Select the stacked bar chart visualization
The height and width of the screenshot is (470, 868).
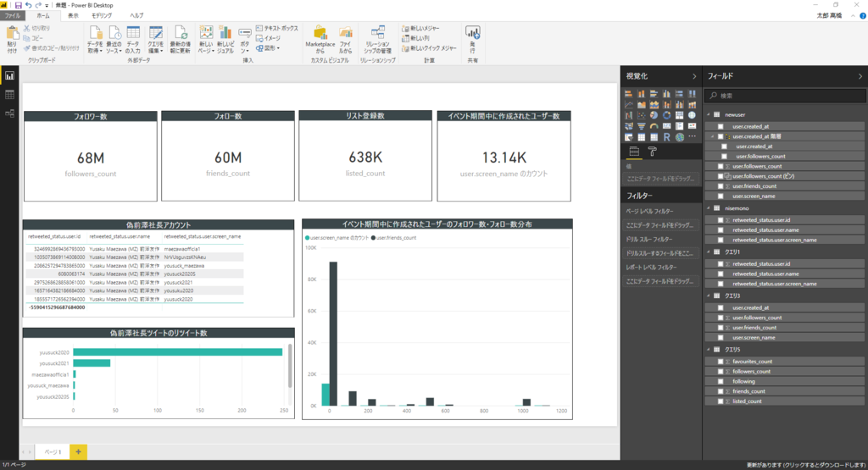[x=628, y=94]
